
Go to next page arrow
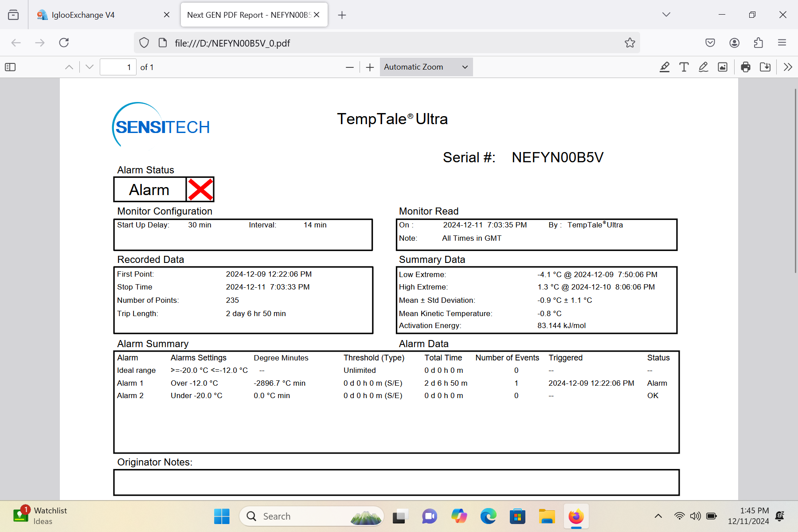(90, 67)
